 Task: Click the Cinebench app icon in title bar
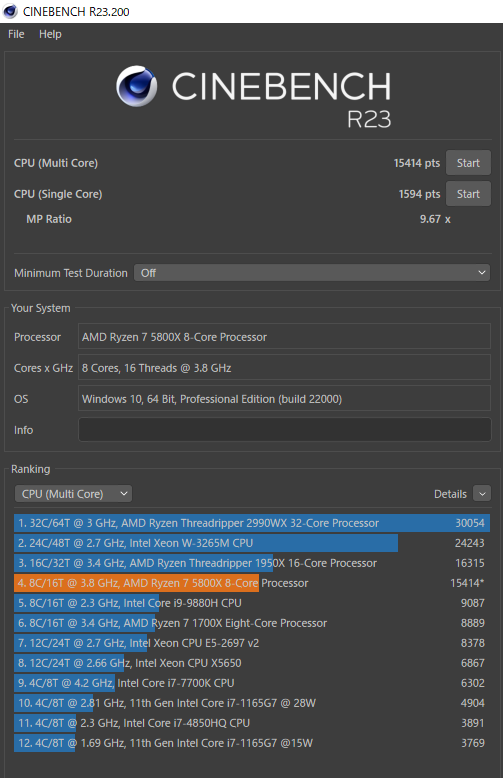point(10,11)
